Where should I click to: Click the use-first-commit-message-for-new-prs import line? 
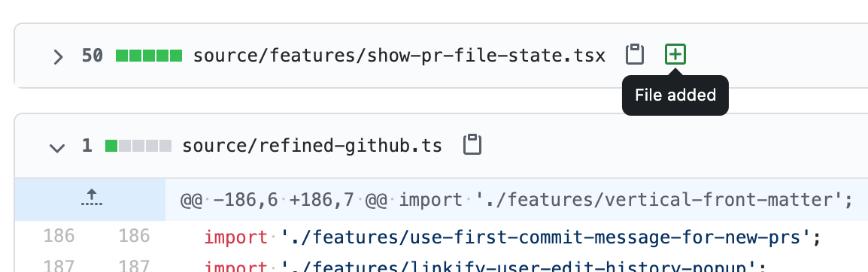pyautogui.click(x=512, y=238)
